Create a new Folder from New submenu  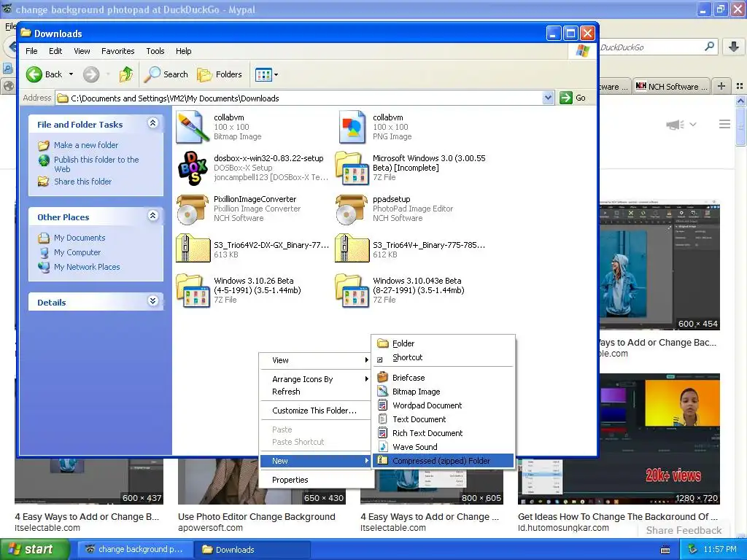pos(443,343)
